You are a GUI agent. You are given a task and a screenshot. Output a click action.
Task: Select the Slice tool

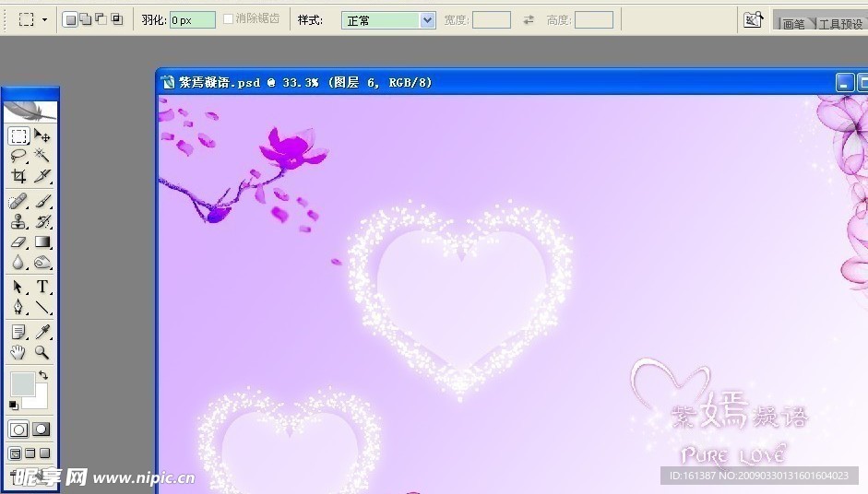pos(42,176)
